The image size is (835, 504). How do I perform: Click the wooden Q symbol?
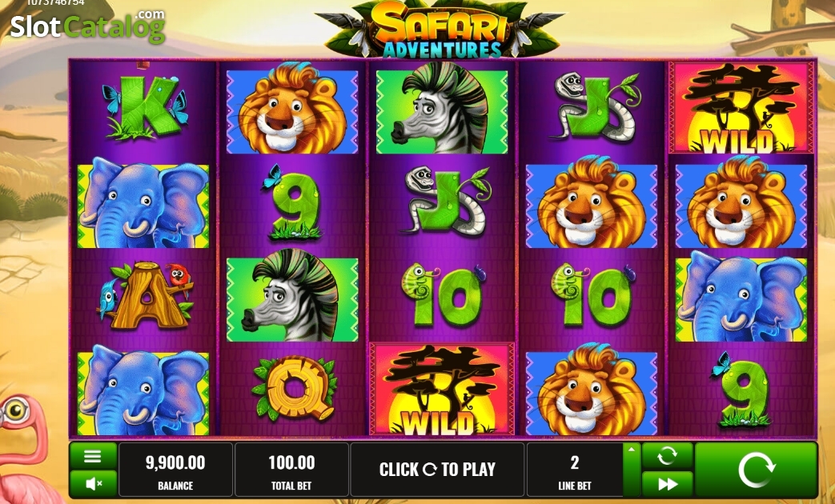tap(294, 387)
